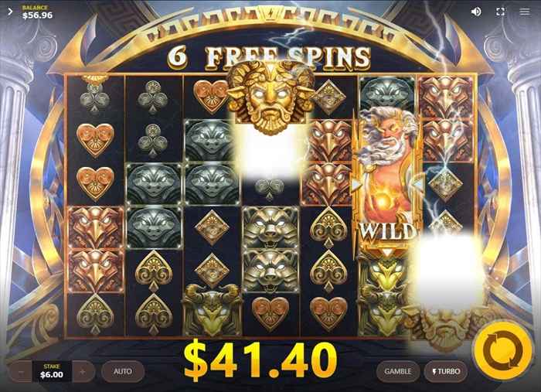
Task: Click the upper lion symbol on fourth reel
Action: coord(270,228)
